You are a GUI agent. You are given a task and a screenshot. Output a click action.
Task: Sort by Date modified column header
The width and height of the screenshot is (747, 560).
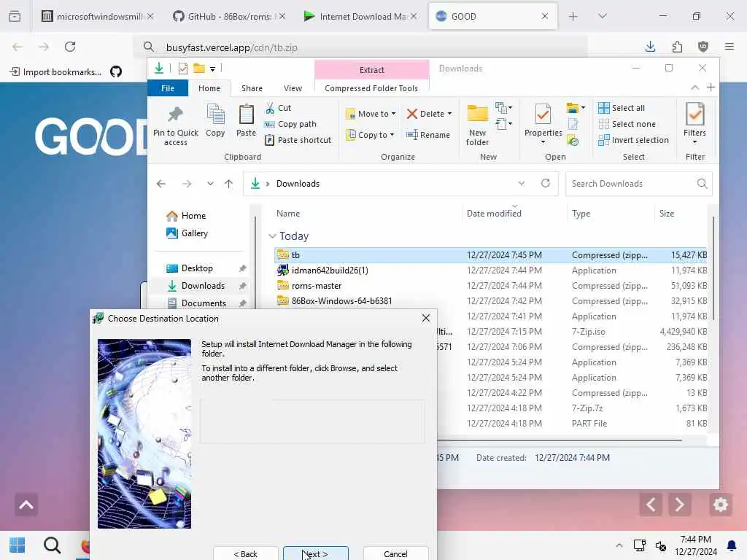click(x=494, y=214)
